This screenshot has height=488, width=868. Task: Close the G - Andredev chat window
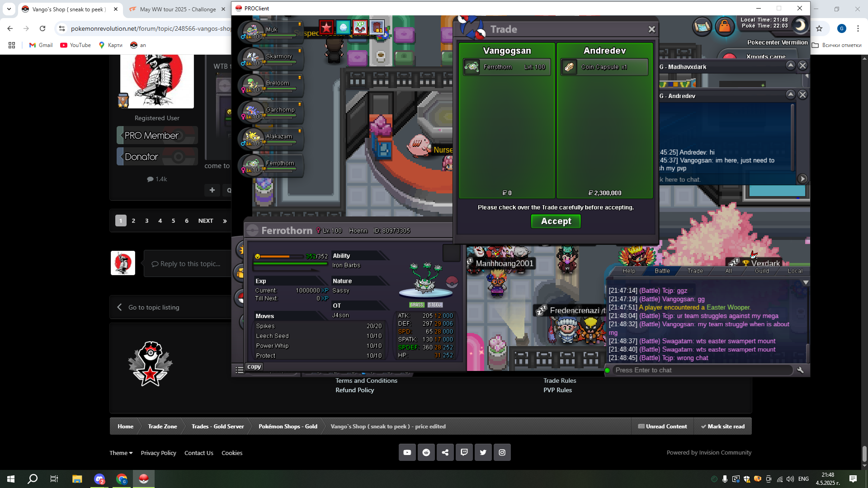click(x=802, y=95)
